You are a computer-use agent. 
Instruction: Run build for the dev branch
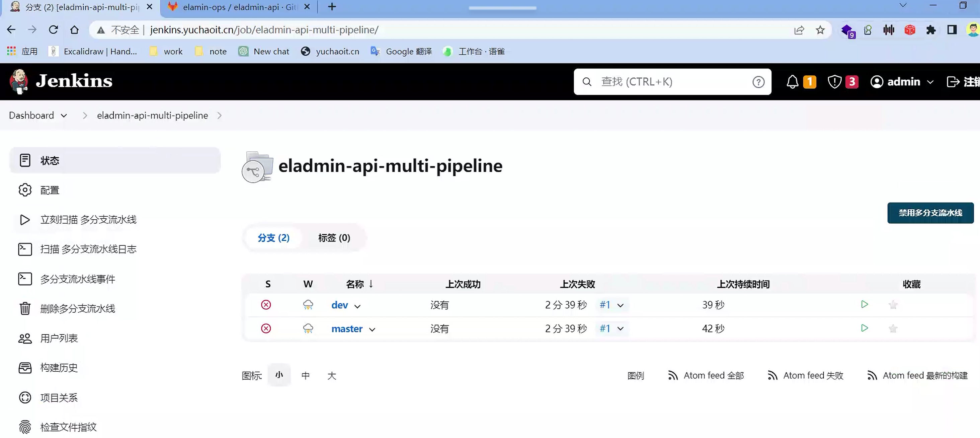[x=864, y=304]
